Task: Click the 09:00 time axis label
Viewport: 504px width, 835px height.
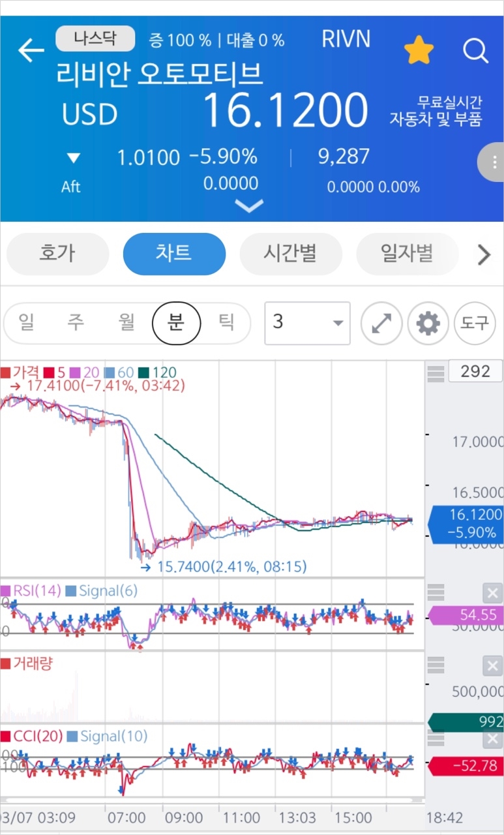Action: click(x=183, y=817)
